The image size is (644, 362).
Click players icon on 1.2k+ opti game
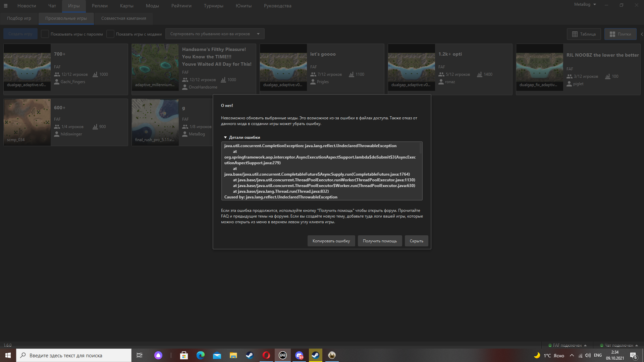441,74
